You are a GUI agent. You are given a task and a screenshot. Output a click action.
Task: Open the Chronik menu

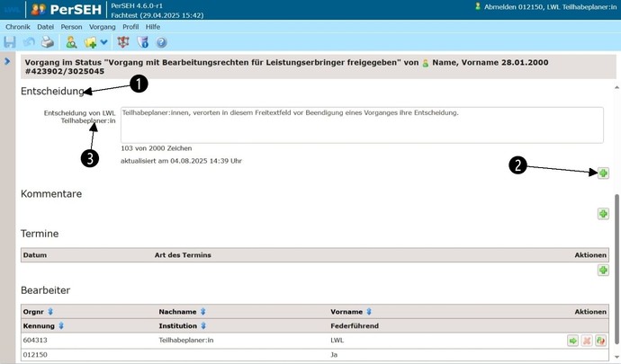pos(18,27)
